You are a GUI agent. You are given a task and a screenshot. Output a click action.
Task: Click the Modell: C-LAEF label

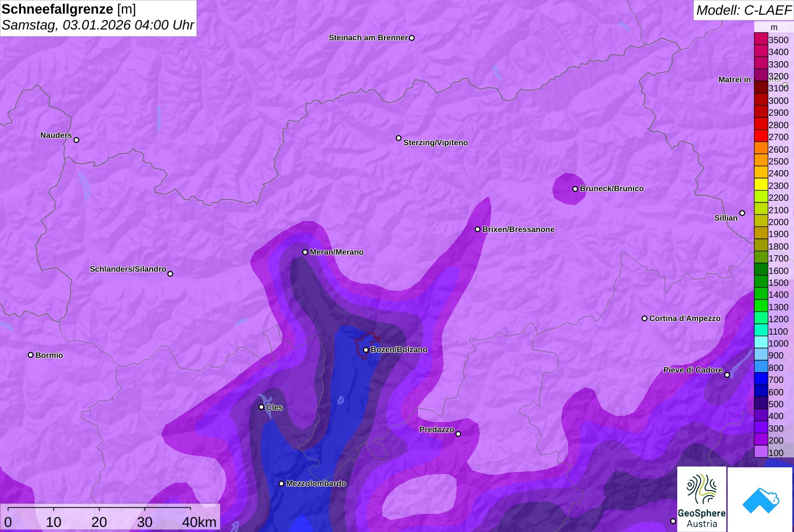click(744, 10)
